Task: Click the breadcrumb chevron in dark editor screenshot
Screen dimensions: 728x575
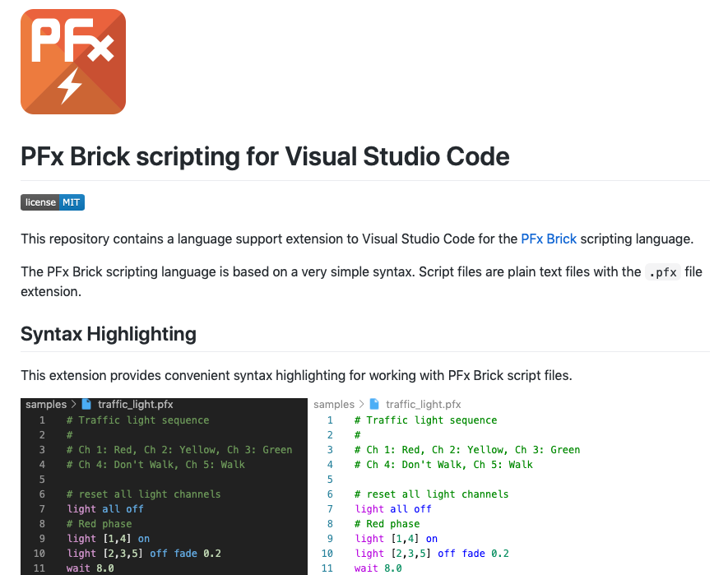Action: 74,404
